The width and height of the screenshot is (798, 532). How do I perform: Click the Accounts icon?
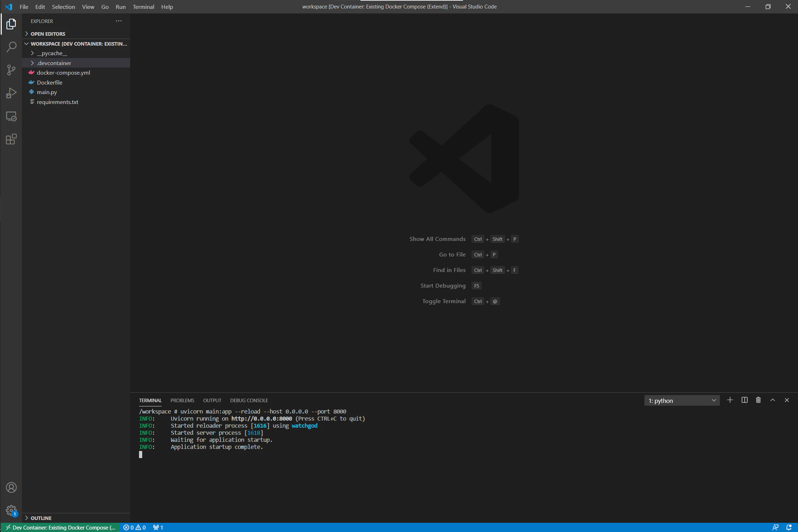click(11, 487)
